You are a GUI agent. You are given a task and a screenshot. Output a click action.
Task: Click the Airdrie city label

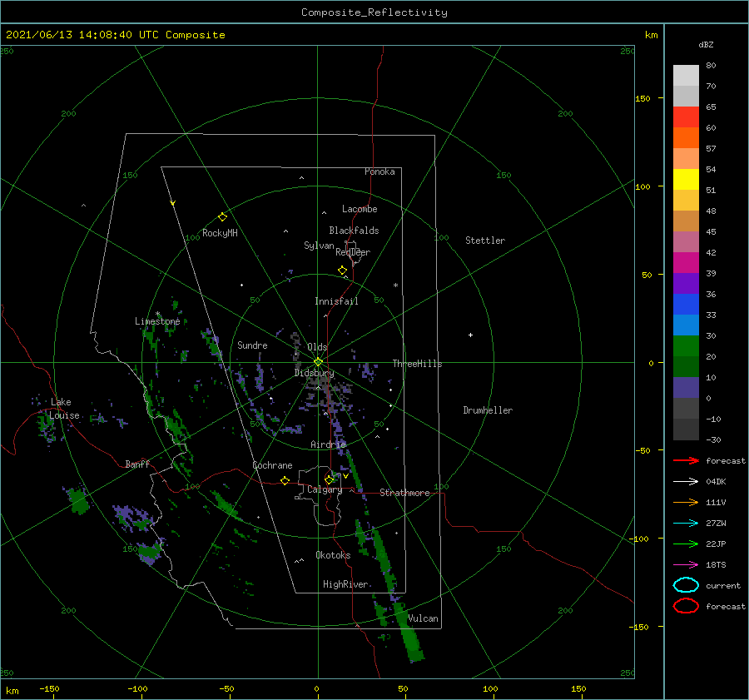328,444
